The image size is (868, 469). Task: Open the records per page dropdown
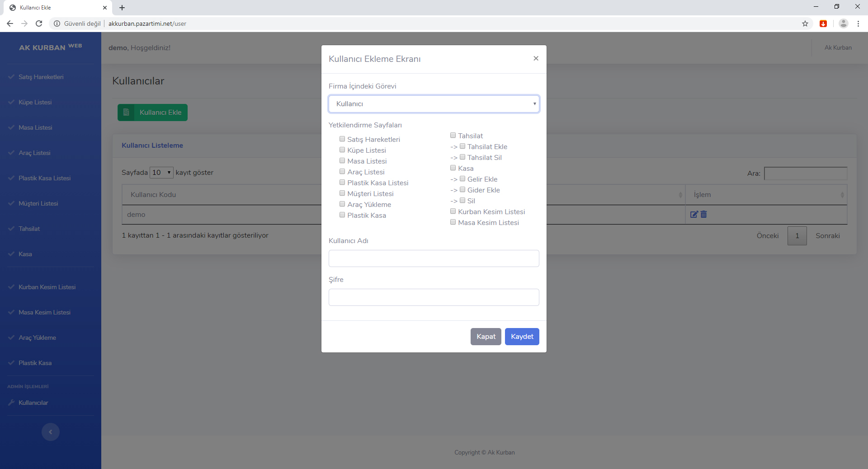161,173
